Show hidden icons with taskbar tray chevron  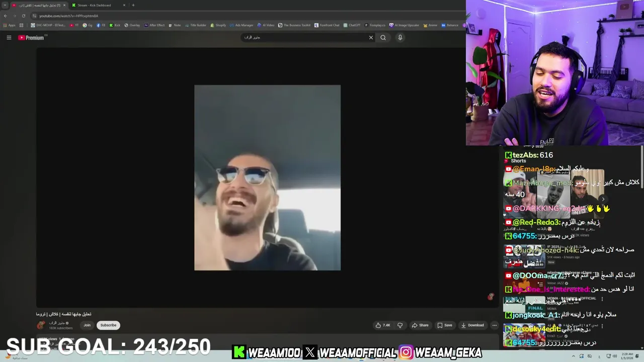click(x=573, y=356)
